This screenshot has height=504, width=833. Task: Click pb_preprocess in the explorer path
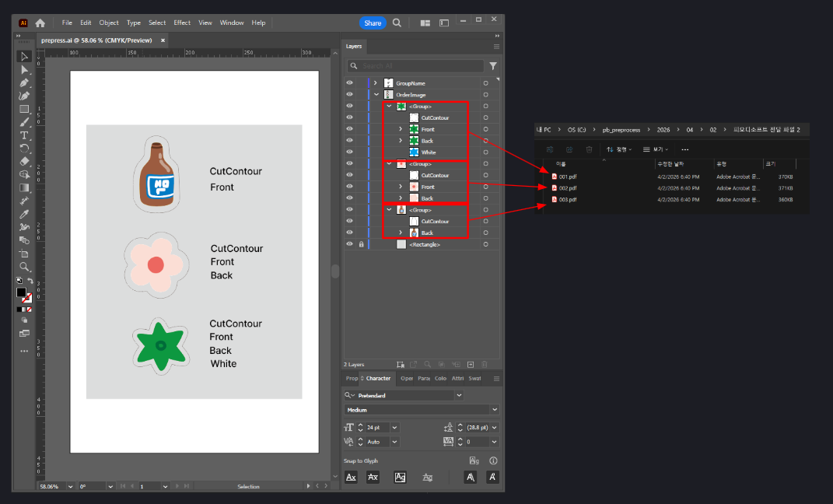tap(621, 130)
